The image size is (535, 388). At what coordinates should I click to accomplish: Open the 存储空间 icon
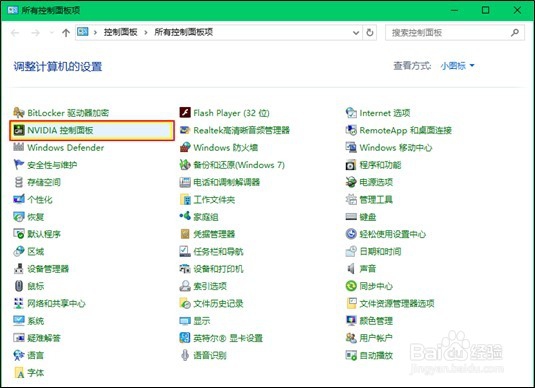click(18, 182)
